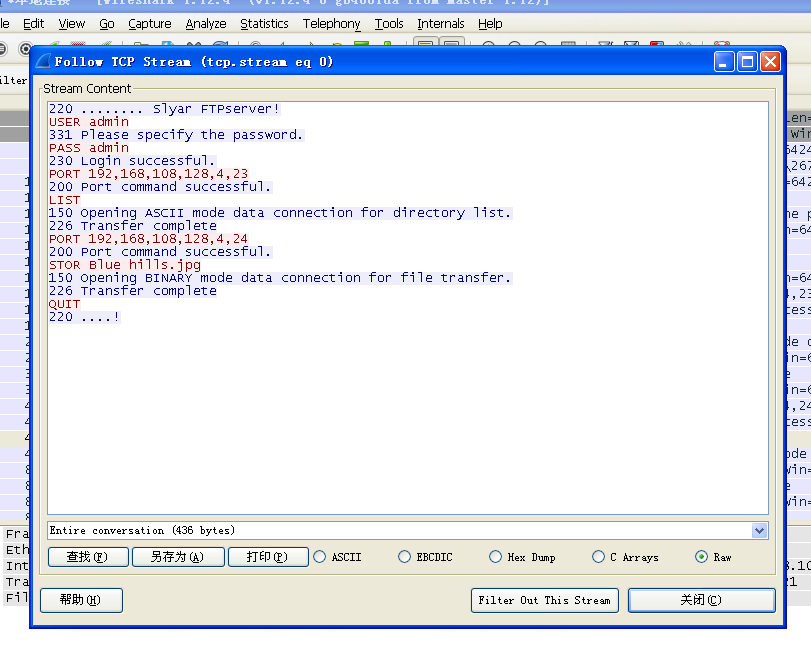Choose C Arrays output format
The height and width of the screenshot is (669, 811).
(x=626, y=557)
